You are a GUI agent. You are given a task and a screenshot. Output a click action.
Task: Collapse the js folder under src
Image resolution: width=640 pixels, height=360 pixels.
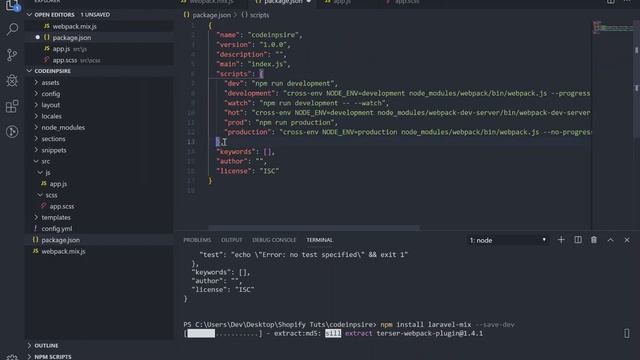[98, 173]
